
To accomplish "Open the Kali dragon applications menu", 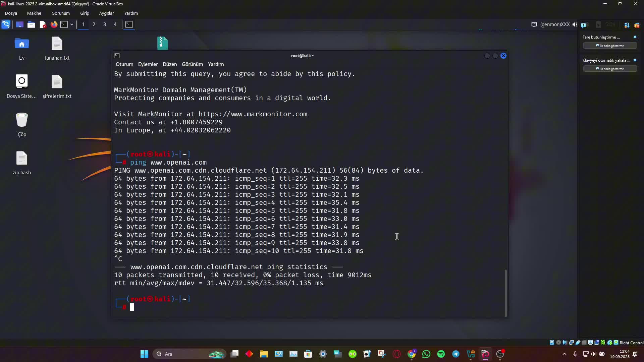I will click(6, 24).
